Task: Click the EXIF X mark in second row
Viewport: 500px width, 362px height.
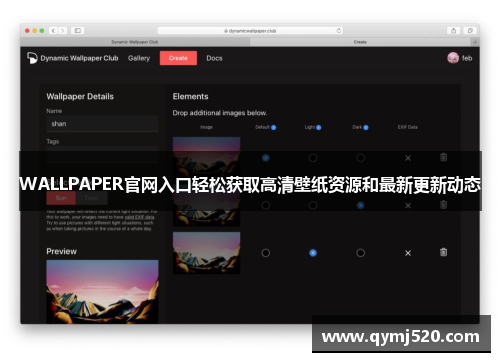Action: [408, 206]
